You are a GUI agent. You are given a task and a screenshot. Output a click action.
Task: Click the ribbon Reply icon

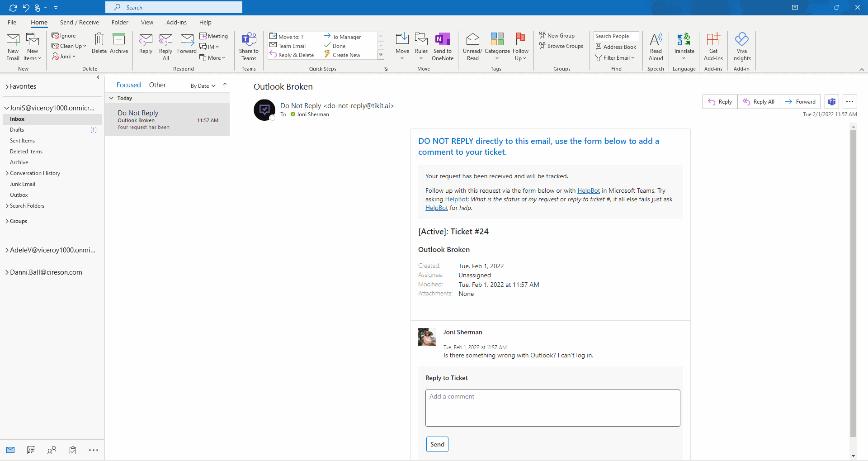[x=146, y=40]
